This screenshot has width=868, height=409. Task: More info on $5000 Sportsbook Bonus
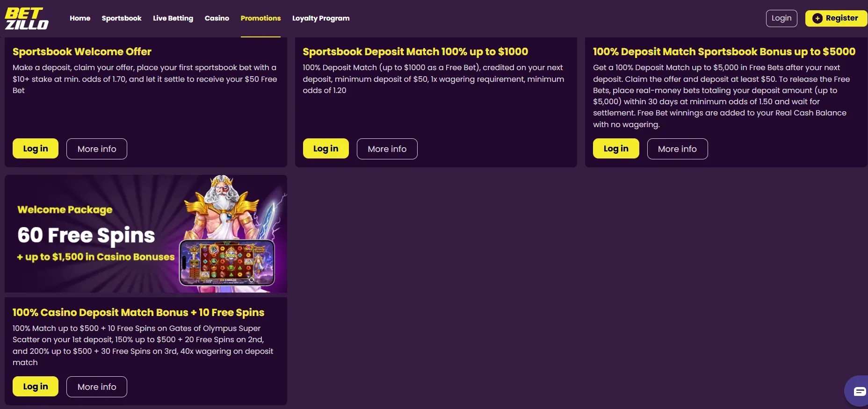coord(677,149)
